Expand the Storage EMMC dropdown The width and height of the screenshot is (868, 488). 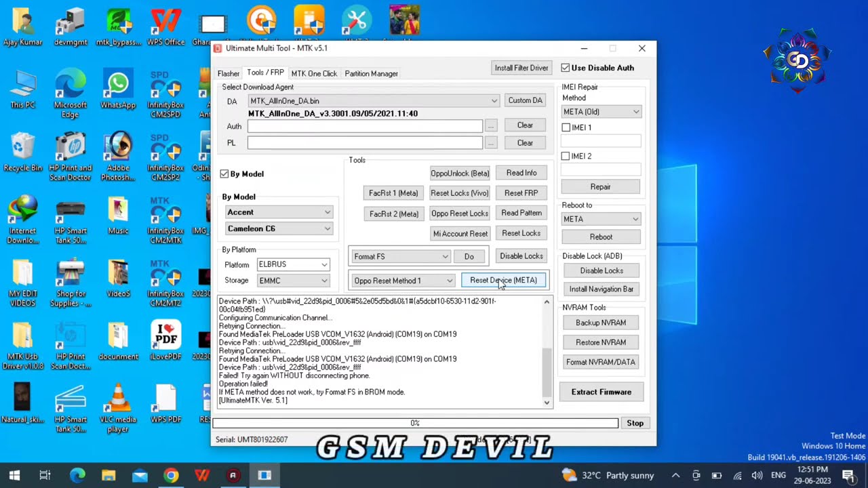coord(293,281)
